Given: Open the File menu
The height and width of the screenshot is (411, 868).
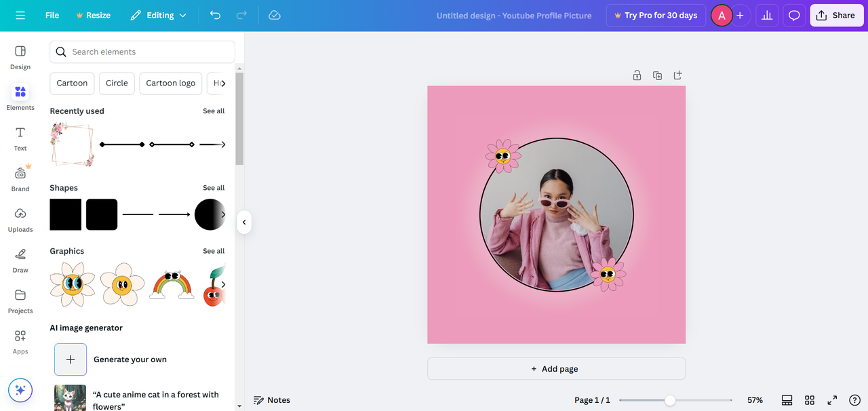Looking at the screenshot, I should click(x=52, y=15).
